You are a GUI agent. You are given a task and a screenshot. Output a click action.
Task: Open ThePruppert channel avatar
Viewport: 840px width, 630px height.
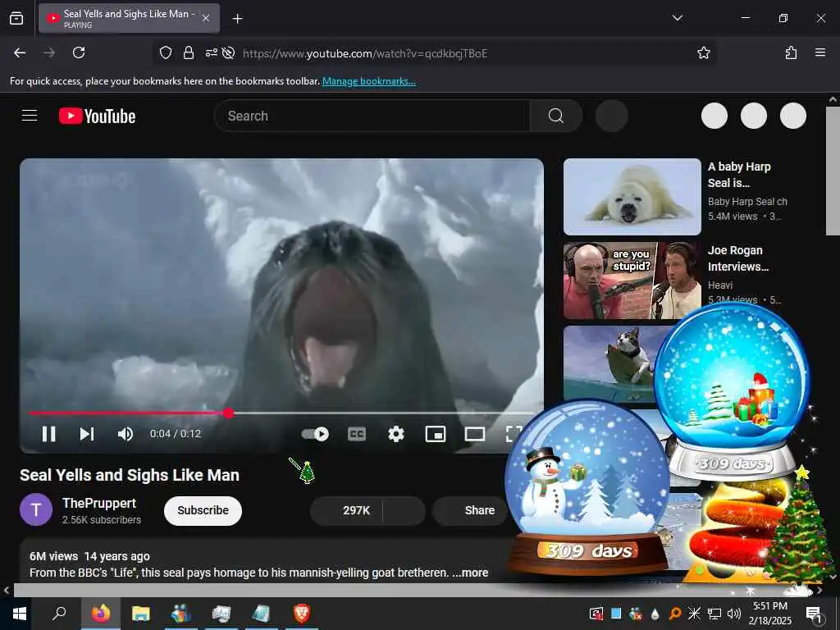[36, 509]
